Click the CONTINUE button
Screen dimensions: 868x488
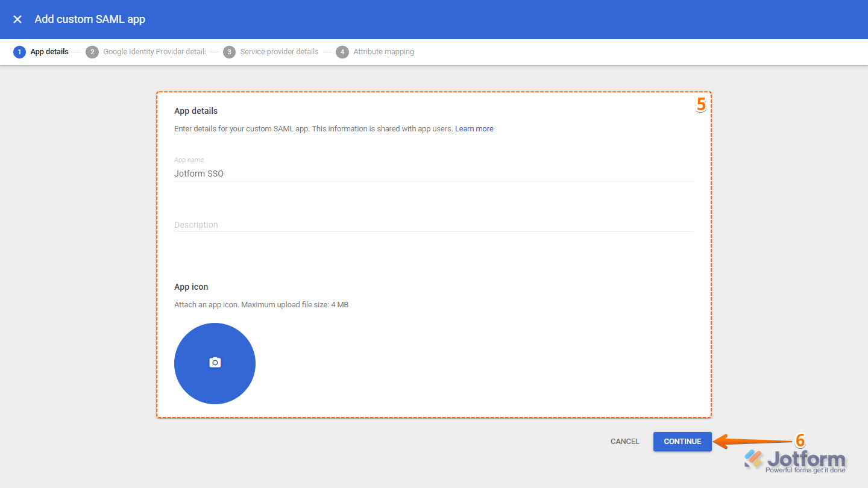(682, 442)
